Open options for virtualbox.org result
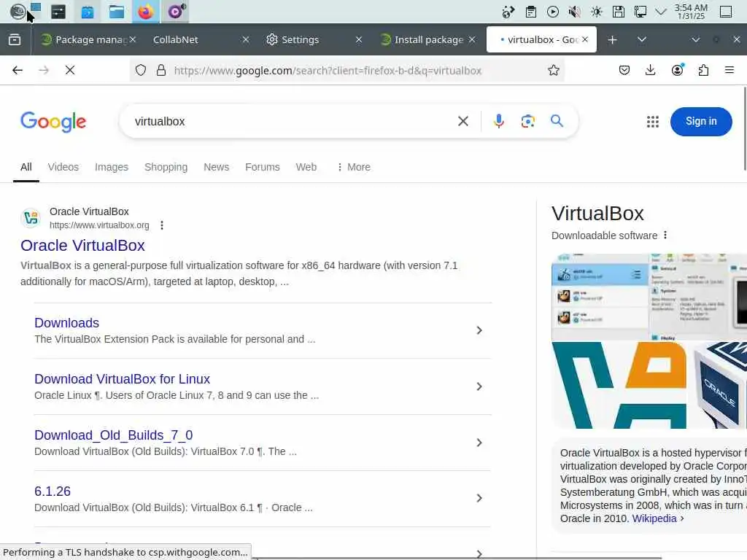This screenshot has width=747, height=560. click(x=162, y=225)
